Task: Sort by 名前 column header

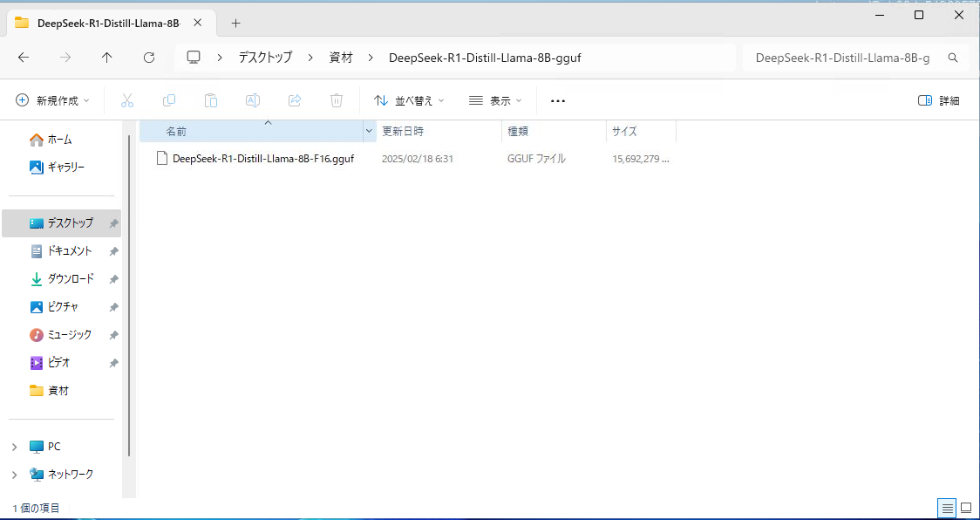Action: pyautogui.click(x=250, y=132)
